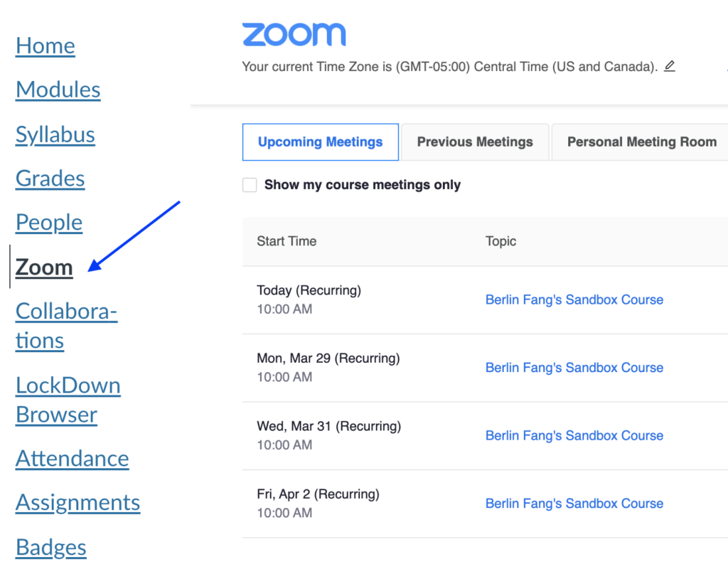
Task: Open LockDown Browser link
Action: (68, 400)
